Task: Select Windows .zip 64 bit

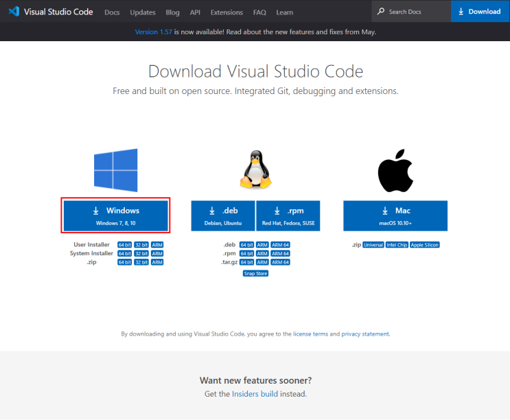Action: click(x=124, y=262)
